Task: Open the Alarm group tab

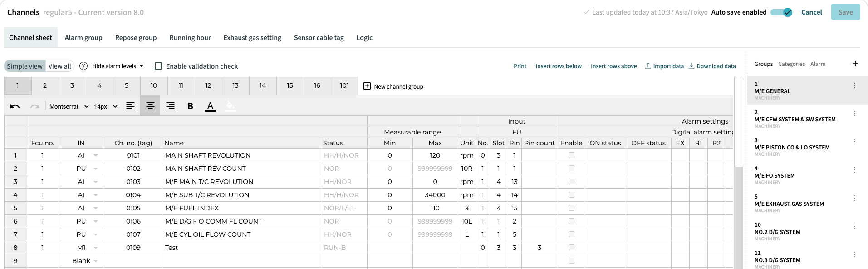Action: (83, 38)
